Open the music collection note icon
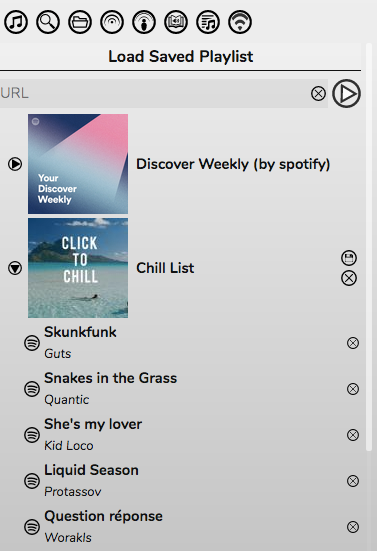Viewport: 377px width, 551px height. click(16, 22)
